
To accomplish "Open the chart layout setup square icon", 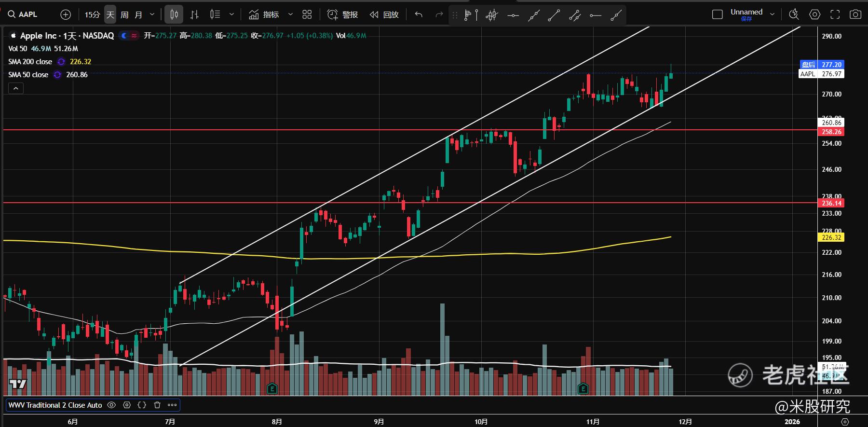I will tap(718, 14).
